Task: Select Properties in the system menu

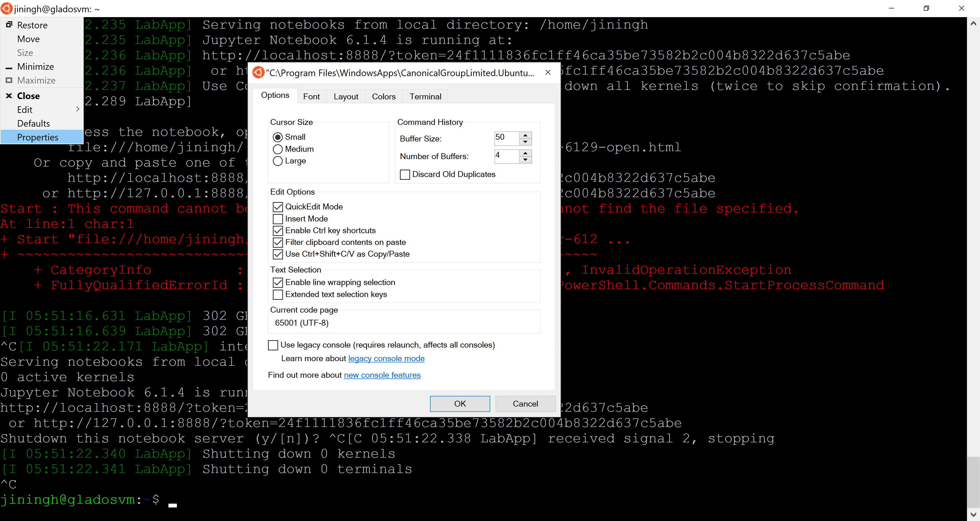Action: coord(42,137)
